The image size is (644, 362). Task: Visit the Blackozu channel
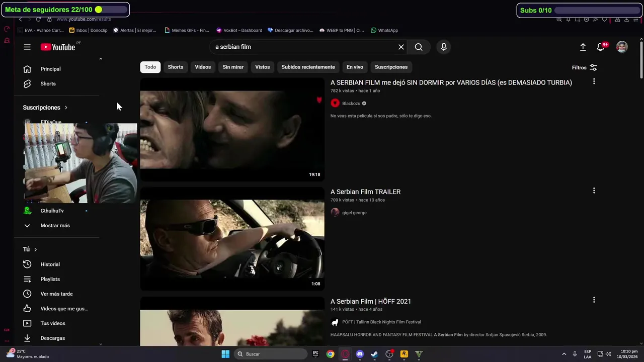[x=351, y=104]
